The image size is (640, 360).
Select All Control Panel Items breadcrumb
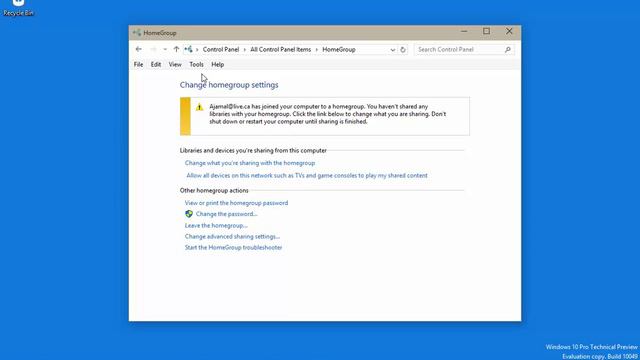click(280, 49)
